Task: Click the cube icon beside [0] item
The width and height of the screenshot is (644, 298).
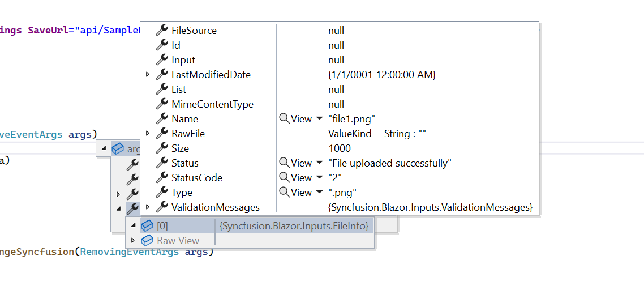Action: pyautogui.click(x=147, y=226)
